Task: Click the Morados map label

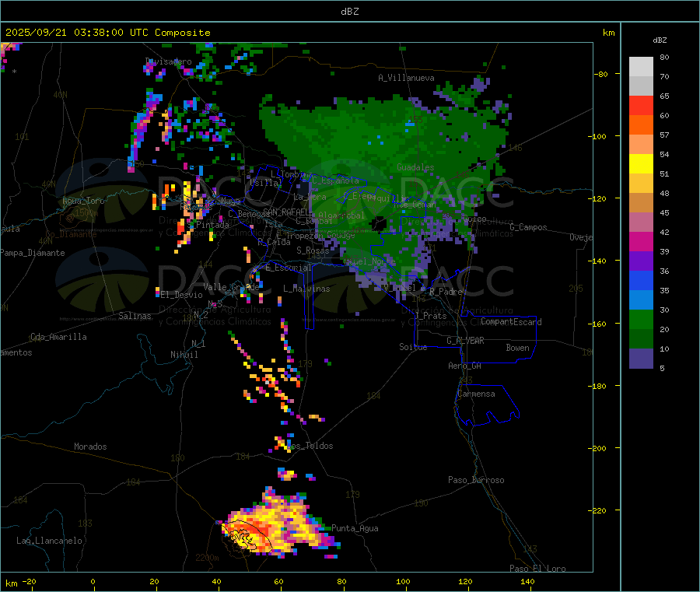Action: (x=90, y=447)
